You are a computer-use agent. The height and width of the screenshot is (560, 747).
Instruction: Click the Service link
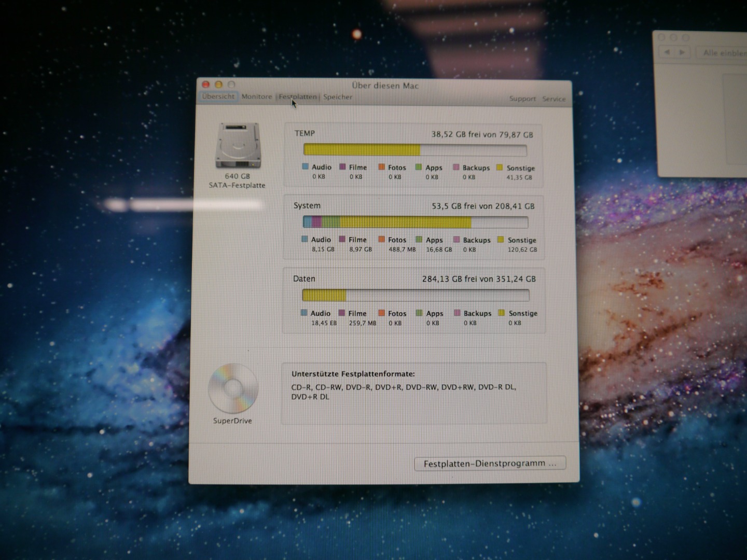[554, 99]
